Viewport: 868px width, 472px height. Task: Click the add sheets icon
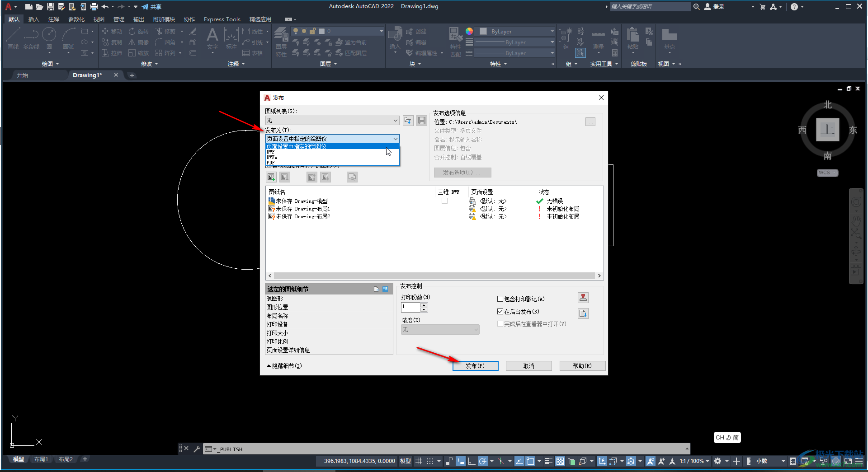[x=271, y=177]
